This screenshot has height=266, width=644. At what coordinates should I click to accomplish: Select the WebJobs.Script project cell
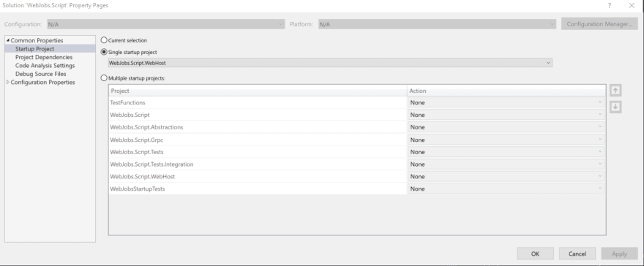258,115
